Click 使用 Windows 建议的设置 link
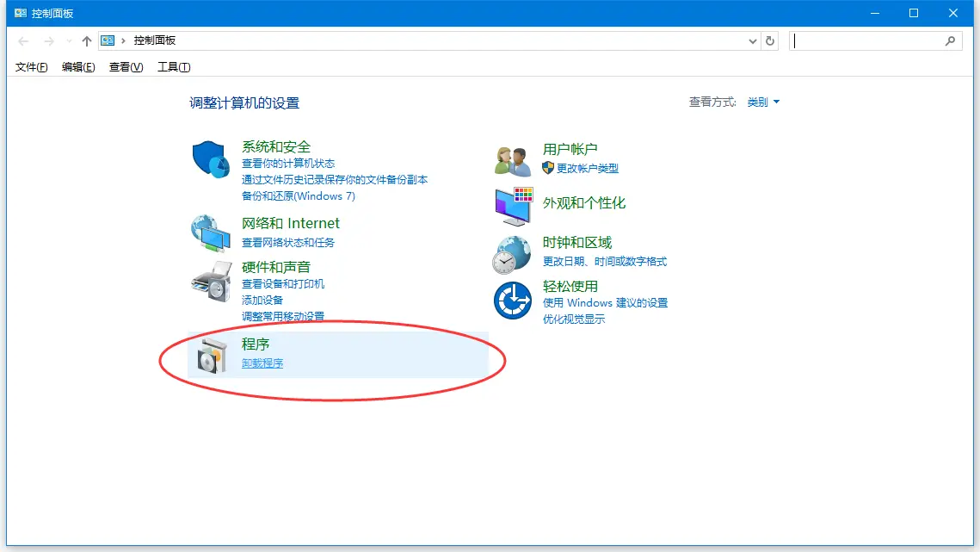Viewport: 980px width, 552px height. 605,303
